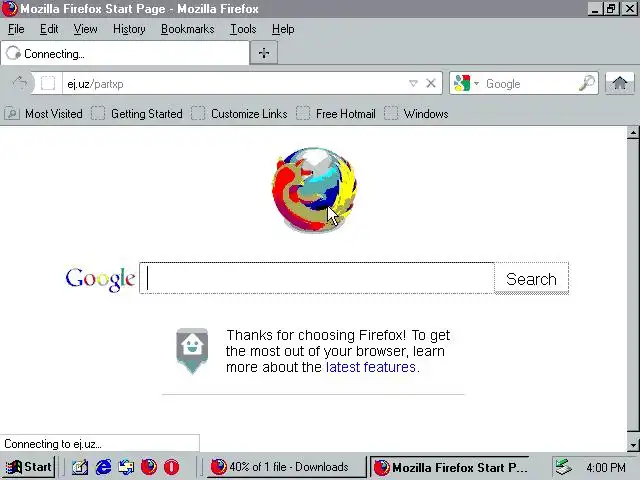Click the Connecting to ej.uz... status text

click(x=53, y=444)
